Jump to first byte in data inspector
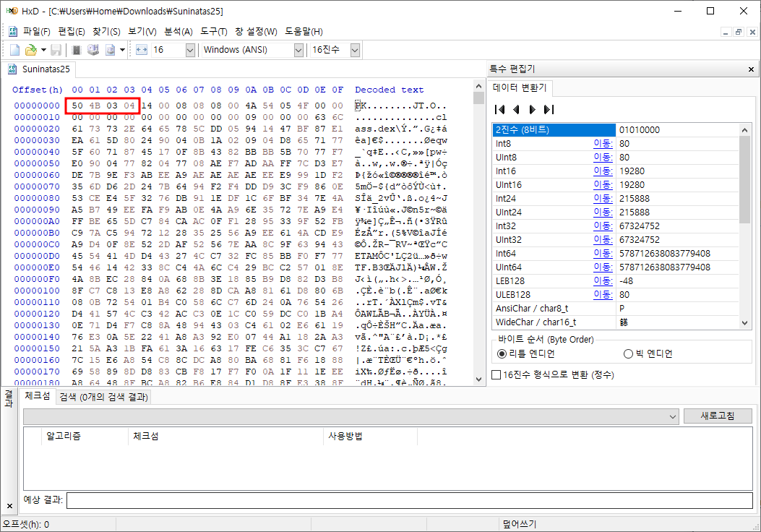Screen dimensions: 761x532 tap(499, 110)
